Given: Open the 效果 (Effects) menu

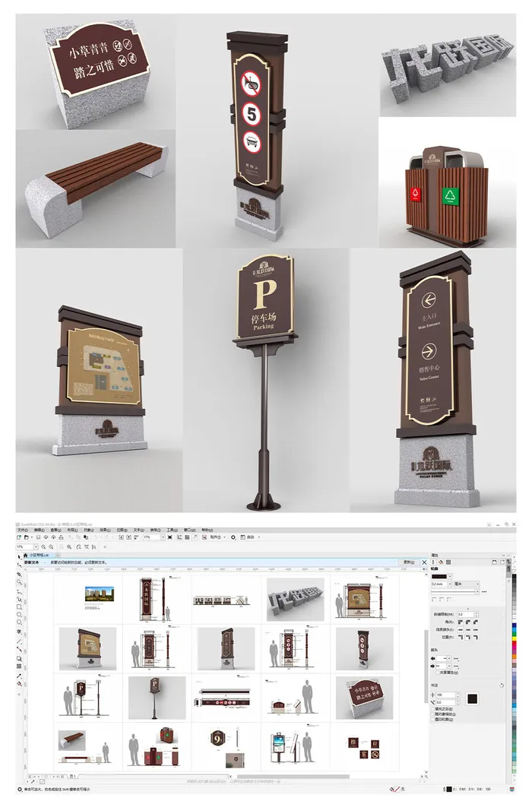Looking at the screenshot, I should pos(104,530).
